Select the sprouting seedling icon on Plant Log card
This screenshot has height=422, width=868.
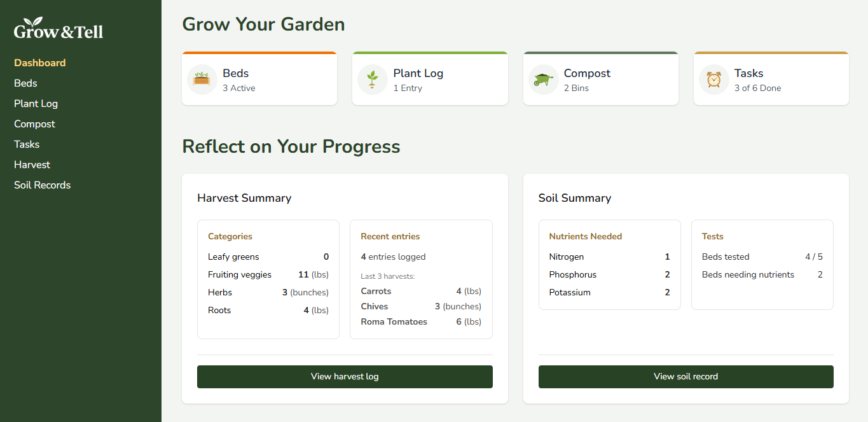click(x=372, y=79)
